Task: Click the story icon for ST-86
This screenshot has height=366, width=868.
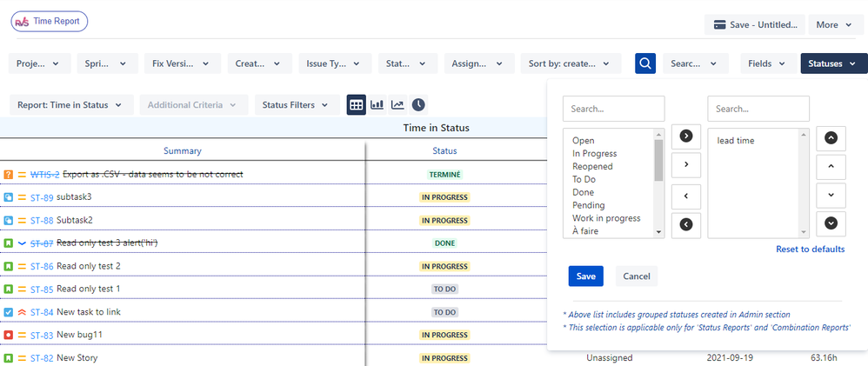Action: tap(8, 266)
